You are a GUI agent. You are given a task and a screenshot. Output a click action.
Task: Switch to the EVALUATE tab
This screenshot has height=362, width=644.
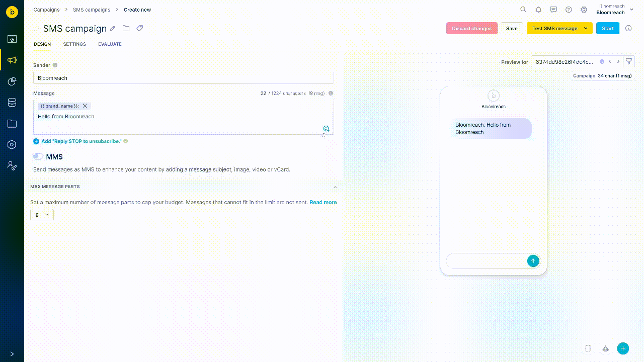pyautogui.click(x=110, y=44)
